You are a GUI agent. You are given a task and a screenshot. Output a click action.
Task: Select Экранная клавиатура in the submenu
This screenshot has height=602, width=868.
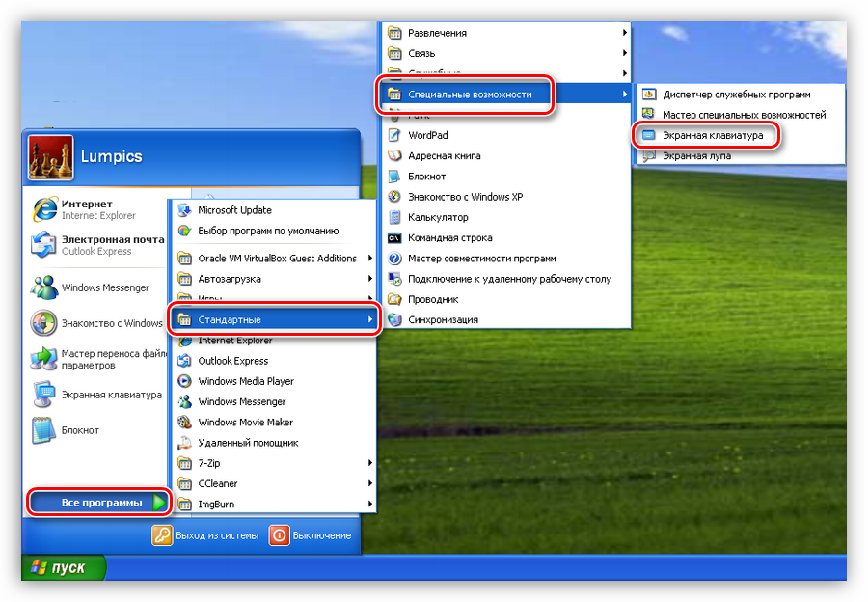712,136
